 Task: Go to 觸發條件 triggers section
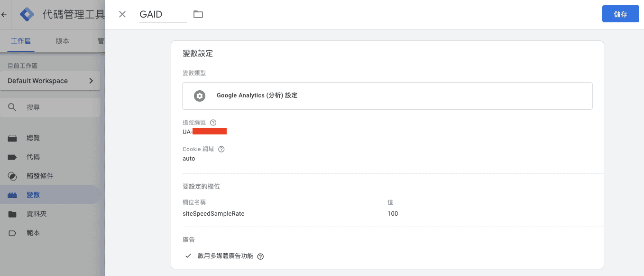pyautogui.click(x=40, y=176)
